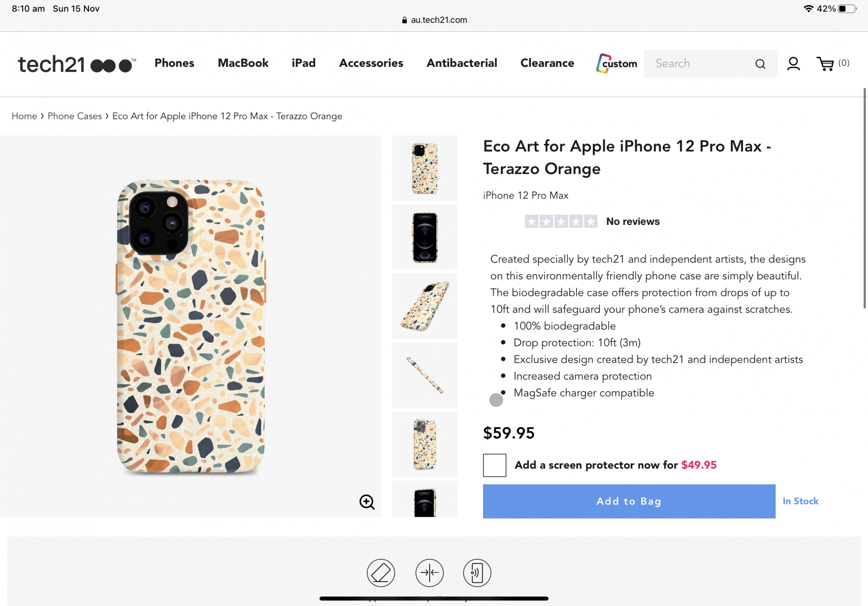Open the shopping cart icon
The image size is (868, 606).
[825, 64]
